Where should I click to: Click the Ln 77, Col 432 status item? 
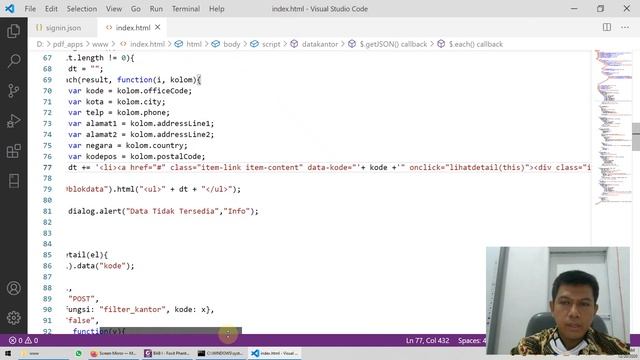point(427,340)
